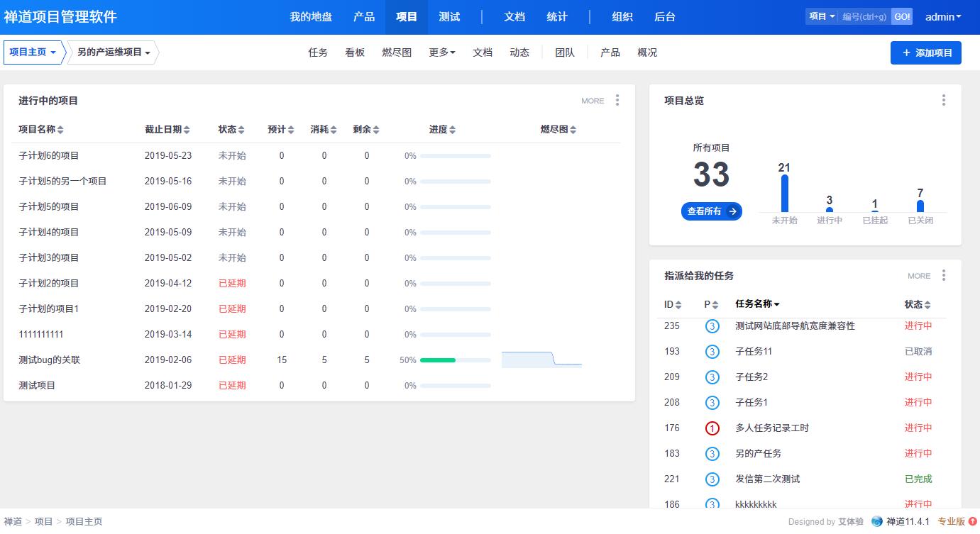Sort projects by 进度 column

[x=442, y=129]
